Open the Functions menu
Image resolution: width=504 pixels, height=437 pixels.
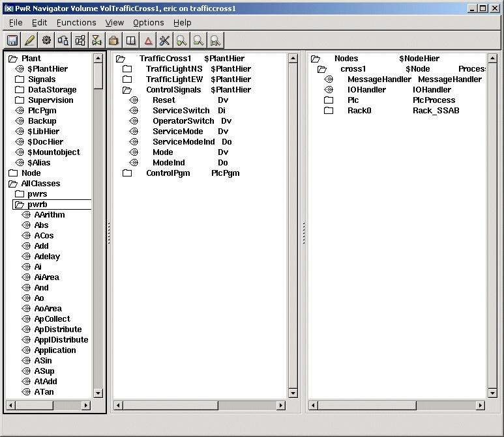pos(76,23)
